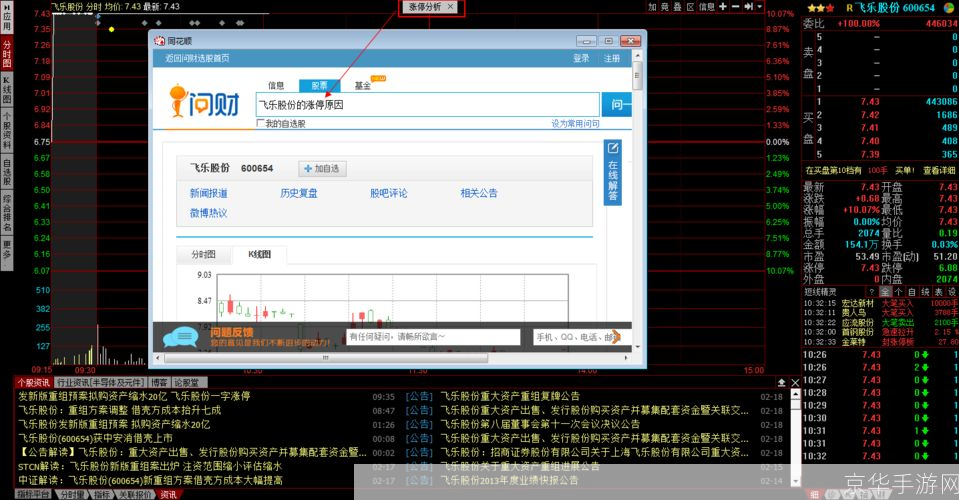Screen dimensions: 959x500
Task: Click the 加自选 button next to 600654
Action: [322, 169]
